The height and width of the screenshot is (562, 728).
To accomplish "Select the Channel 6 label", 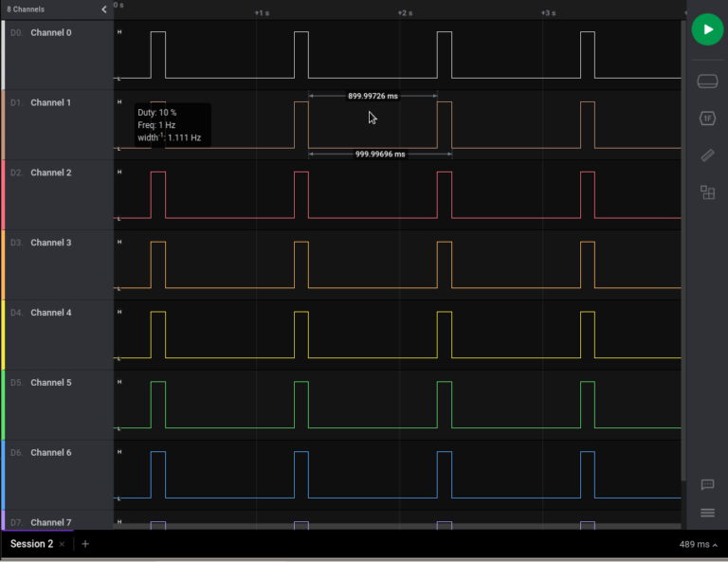I will (x=50, y=453).
